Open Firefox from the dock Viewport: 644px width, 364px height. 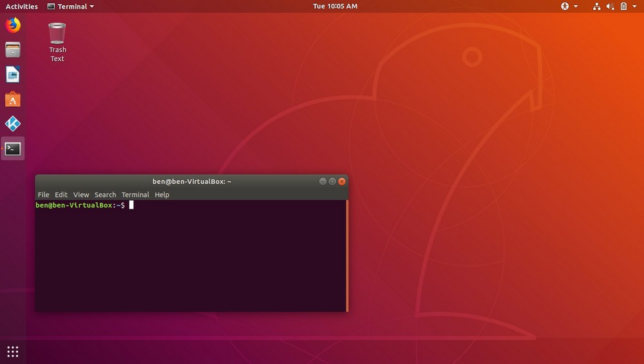(13, 26)
